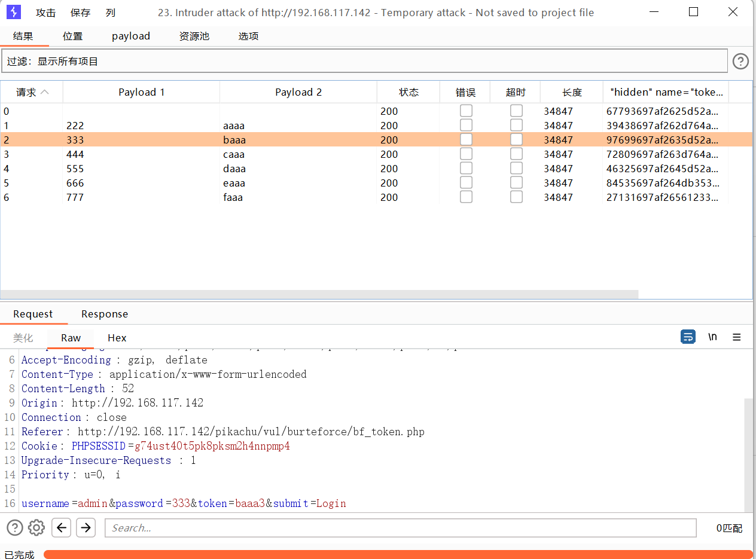The width and height of the screenshot is (756, 559).
Task: Select the Hex view tab
Action: [117, 338]
